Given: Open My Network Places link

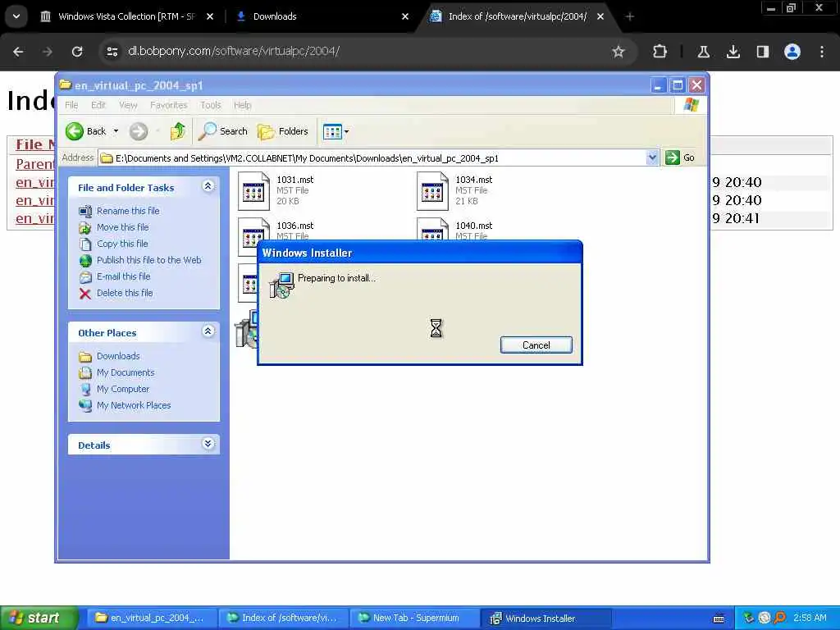Looking at the screenshot, I should pyautogui.click(x=134, y=405).
